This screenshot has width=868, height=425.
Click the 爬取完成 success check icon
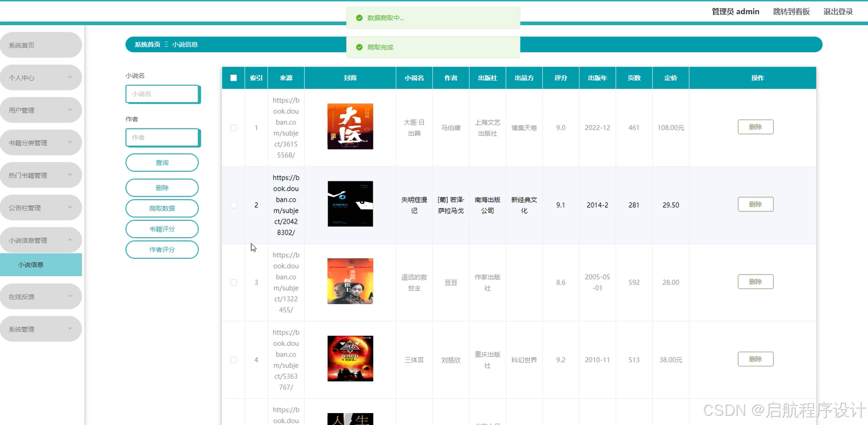coord(359,47)
